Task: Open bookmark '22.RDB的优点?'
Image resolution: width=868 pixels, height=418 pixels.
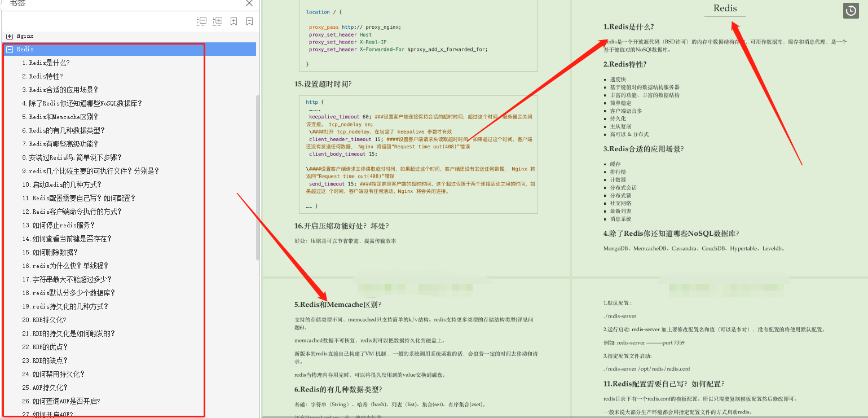Action: tap(45, 347)
